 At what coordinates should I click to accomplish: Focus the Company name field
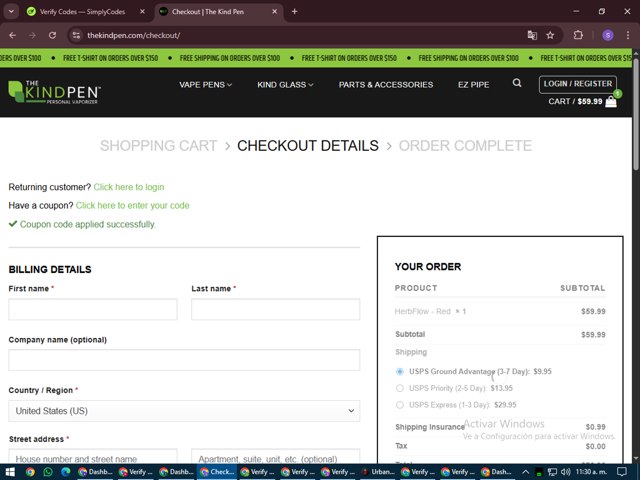point(184,360)
